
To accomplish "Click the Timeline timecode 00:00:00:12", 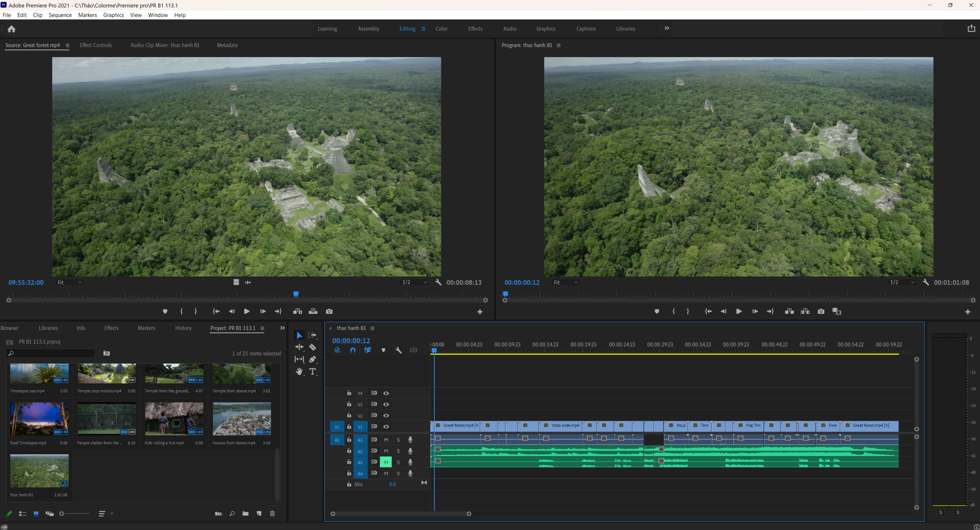I will 351,341.
